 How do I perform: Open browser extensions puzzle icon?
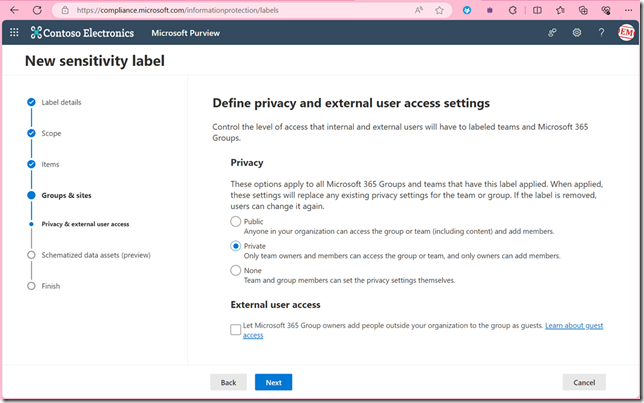point(513,10)
